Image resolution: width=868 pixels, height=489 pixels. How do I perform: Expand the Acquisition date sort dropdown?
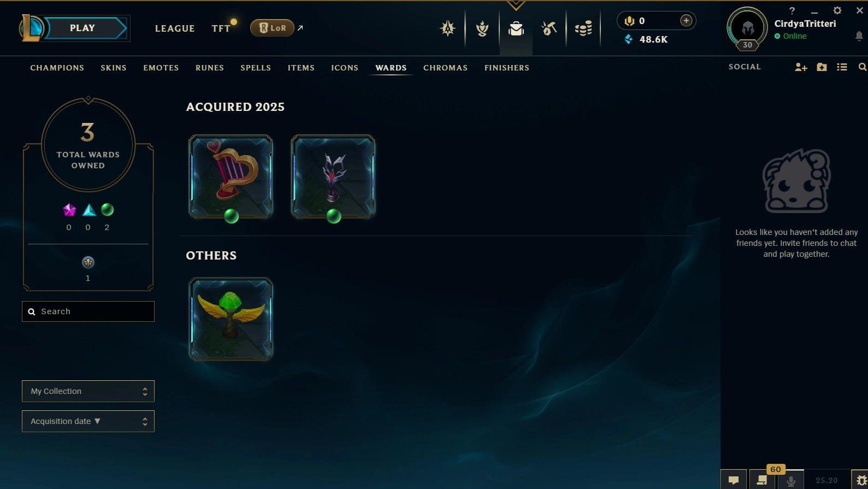[x=88, y=421]
